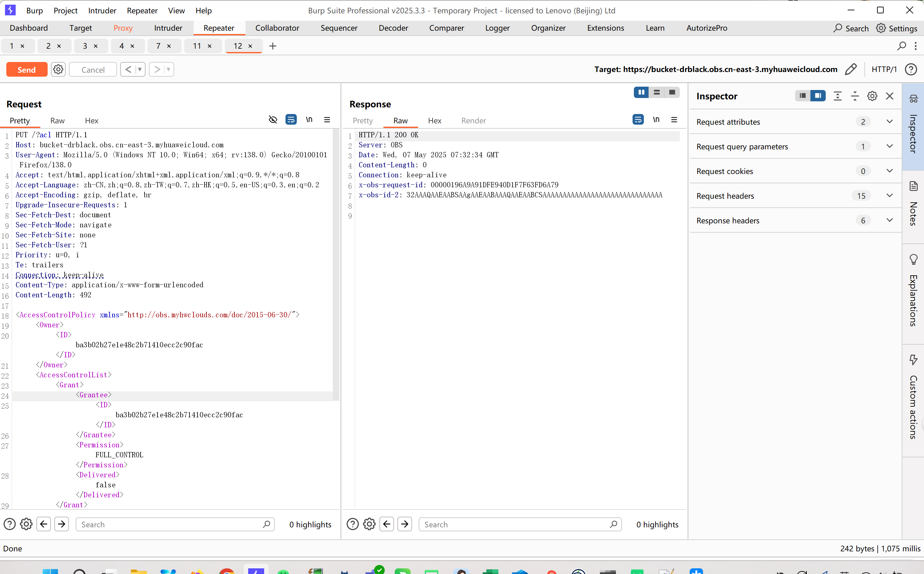Select top-bottom stacked layout icon

tap(657, 92)
